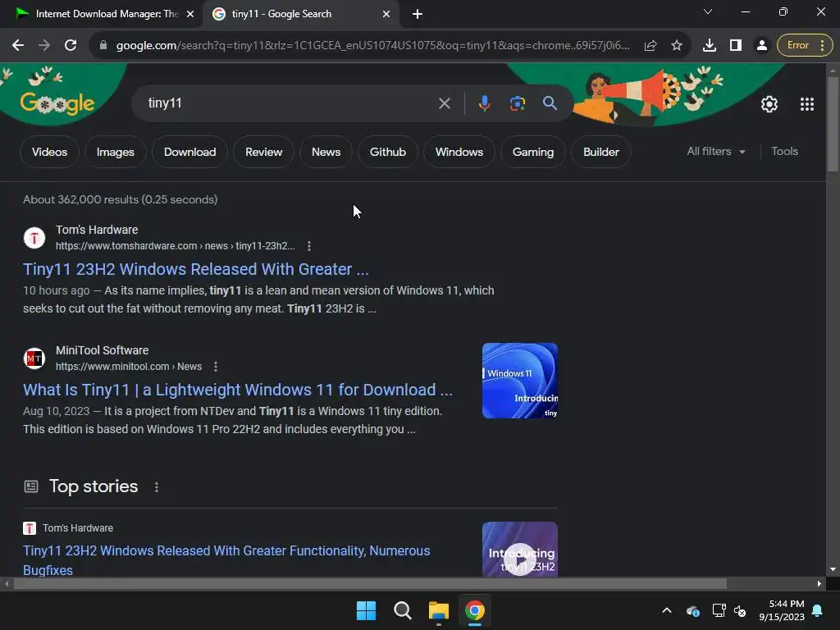The height and width of the screenshot is (630, 840).
Task: Open What Is Tiny11 MiniTool link
Action: (x=237, y=390)
